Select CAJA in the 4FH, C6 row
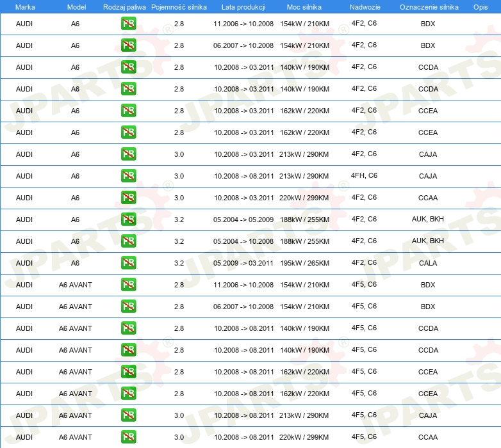This screenshot has width=501, height=448. [428, 176]
